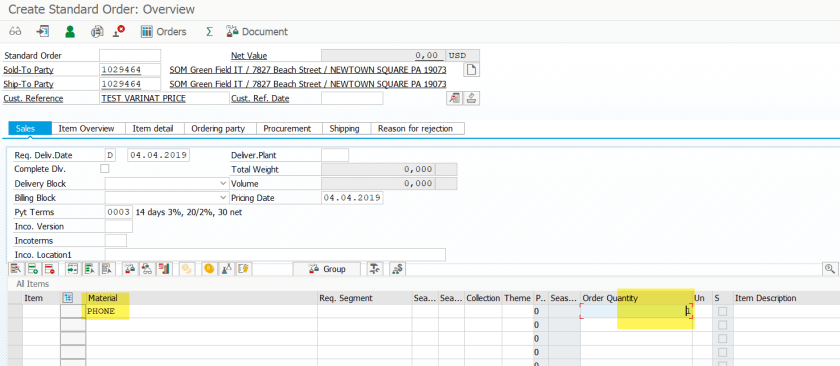
Task: Click the stamp icon with red cross
Action: point(119,32)
